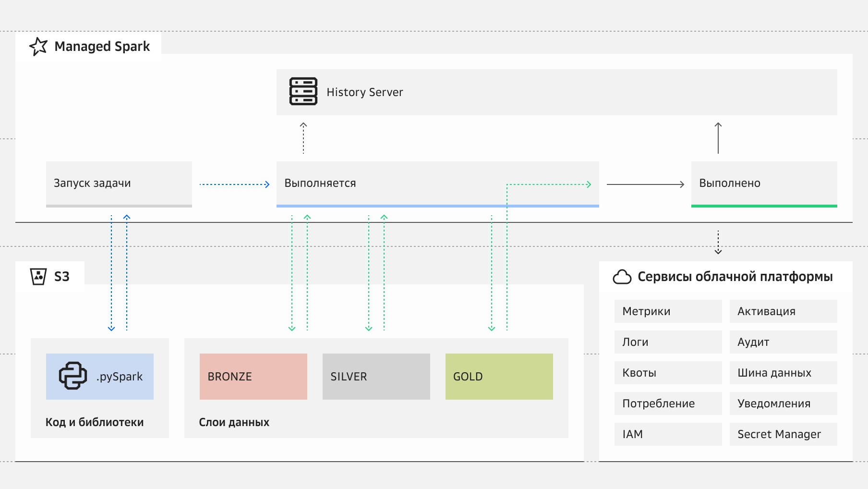Select the IAM service tile

click(x=668, y=434)
